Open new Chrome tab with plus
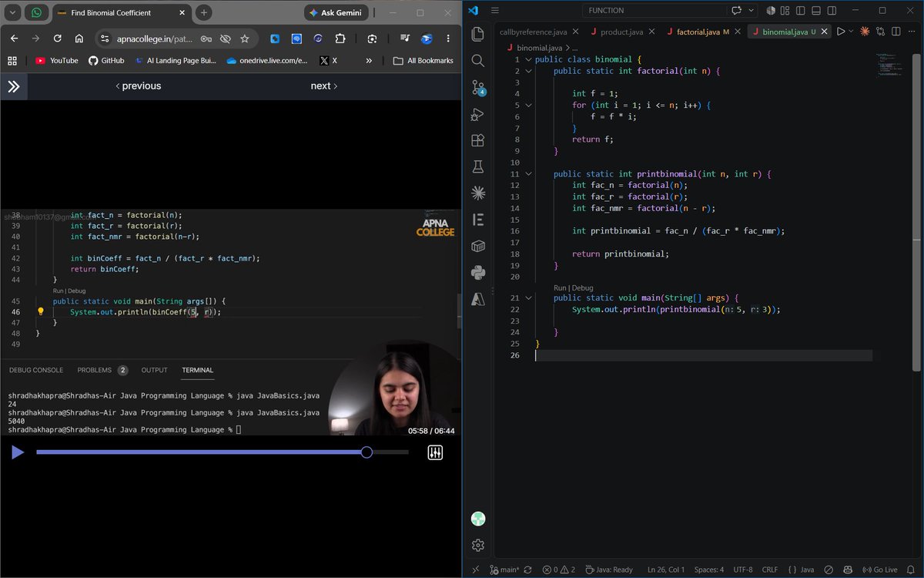 [x=203, y=12]
